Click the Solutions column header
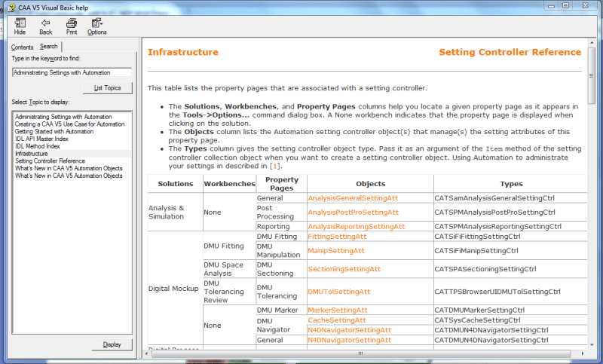The width and height of the screenshot is (603, 364). [x=176, y=184]
